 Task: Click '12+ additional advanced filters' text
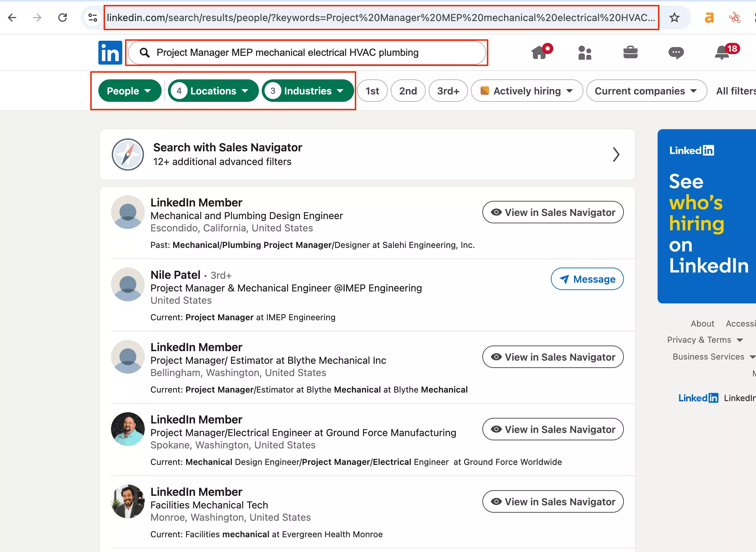tap(222, 162)
